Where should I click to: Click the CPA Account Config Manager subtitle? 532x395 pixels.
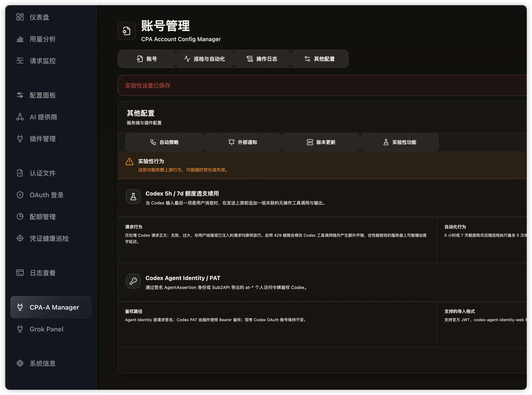click(x=181, y=39)
